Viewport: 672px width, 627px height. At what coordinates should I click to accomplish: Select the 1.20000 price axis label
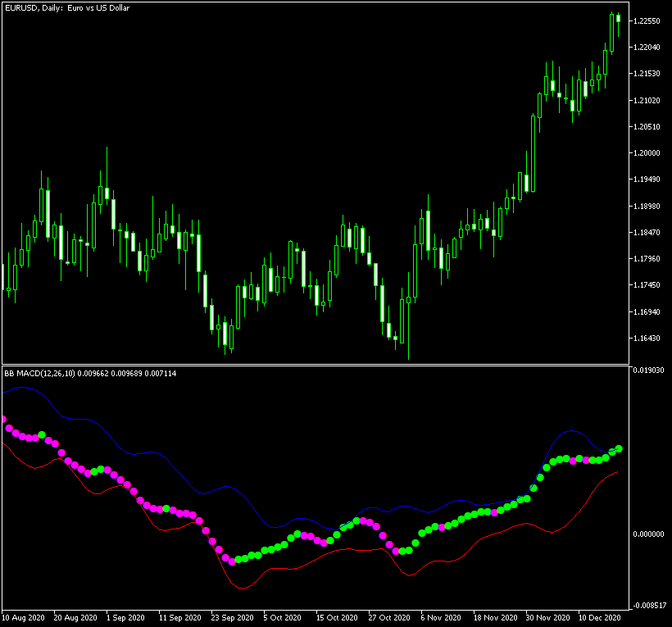(648, 153)
